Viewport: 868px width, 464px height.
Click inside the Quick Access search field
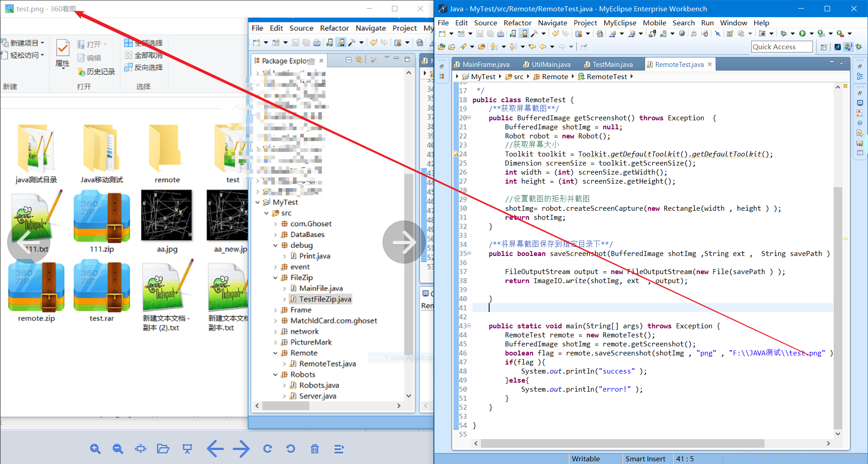pos(782,47)
